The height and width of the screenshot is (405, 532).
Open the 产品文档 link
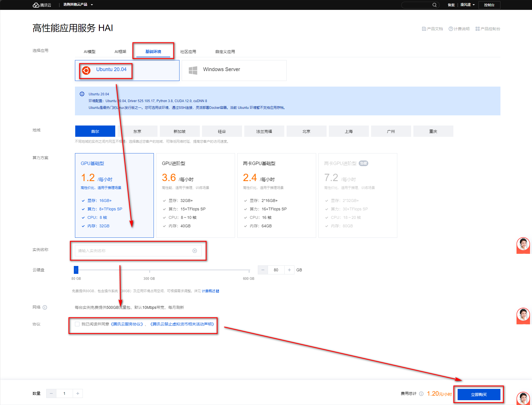[x=433, y=29]
